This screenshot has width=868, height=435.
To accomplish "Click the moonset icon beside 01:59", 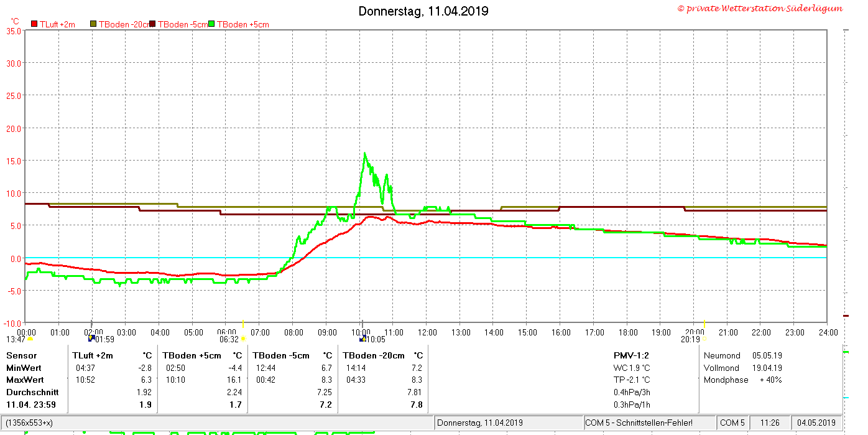I will pos(91,339).
